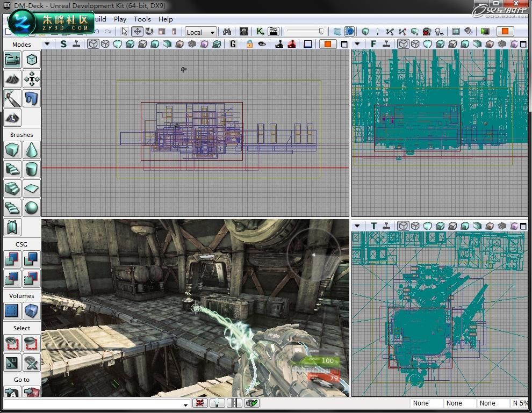Toggle the vertical splitter status bar button

click(234, 403)
